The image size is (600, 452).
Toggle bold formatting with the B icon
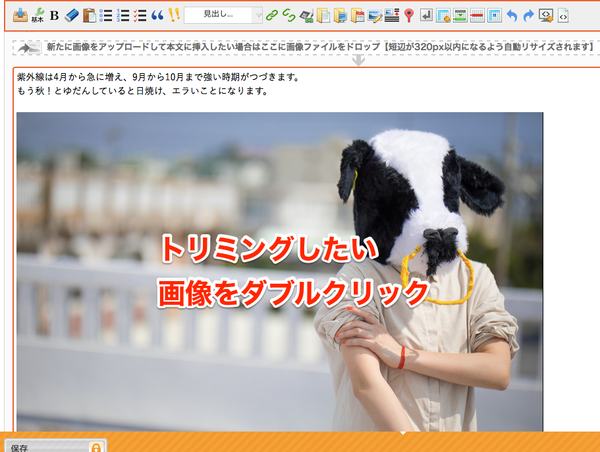54,15
